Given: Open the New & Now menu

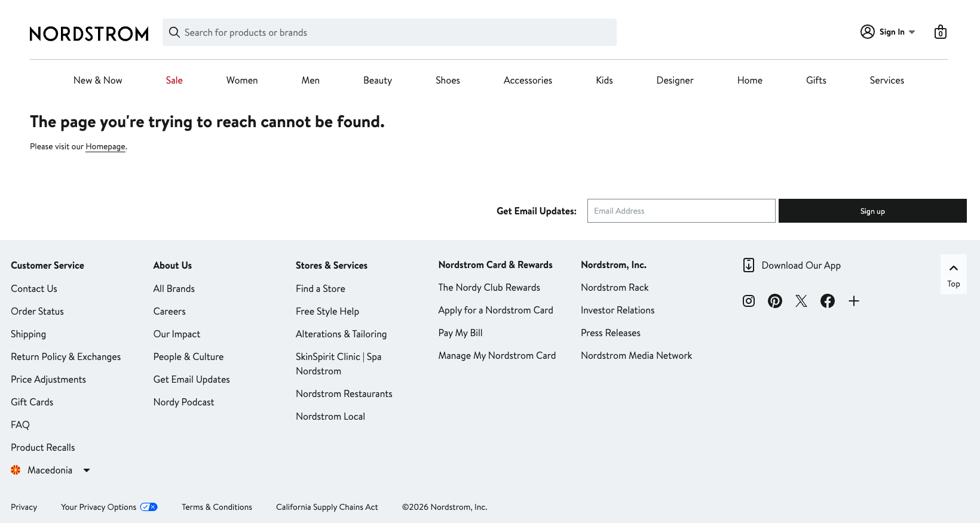Looking at the screenshot, I should point(98,80).
